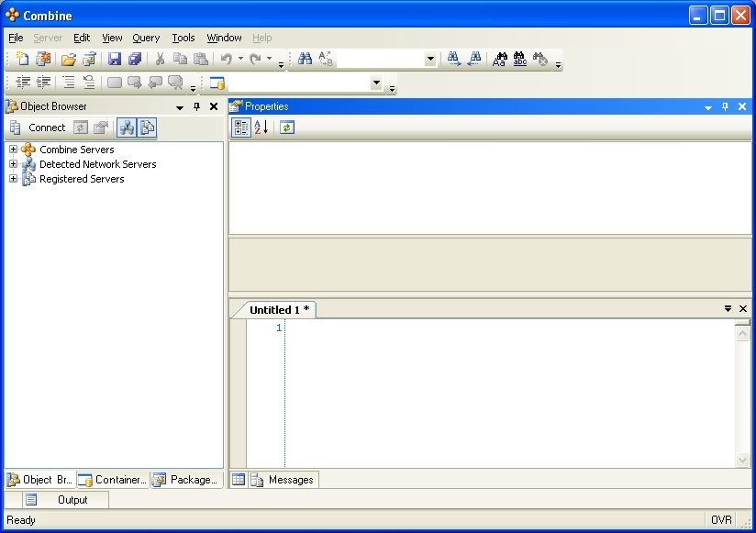Click the Find binoculars icon
The width and height of the screenshot is (756, 533).
(x=305, y=59)
